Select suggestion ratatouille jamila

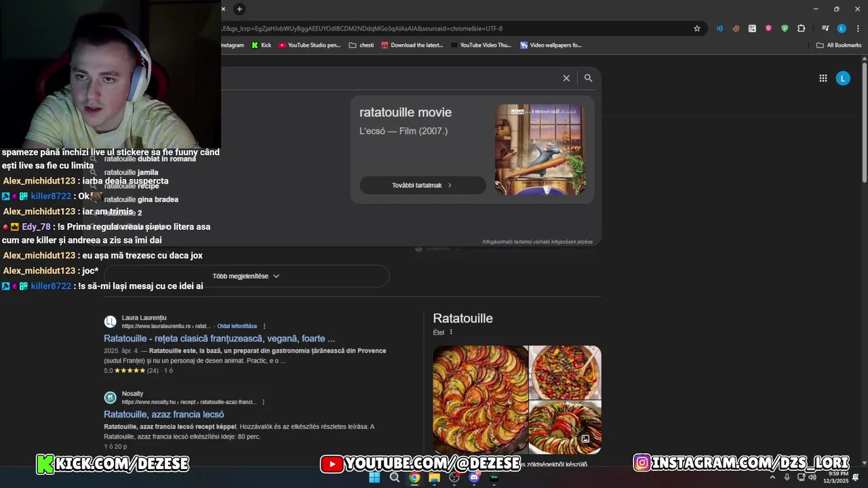(131, 172)
